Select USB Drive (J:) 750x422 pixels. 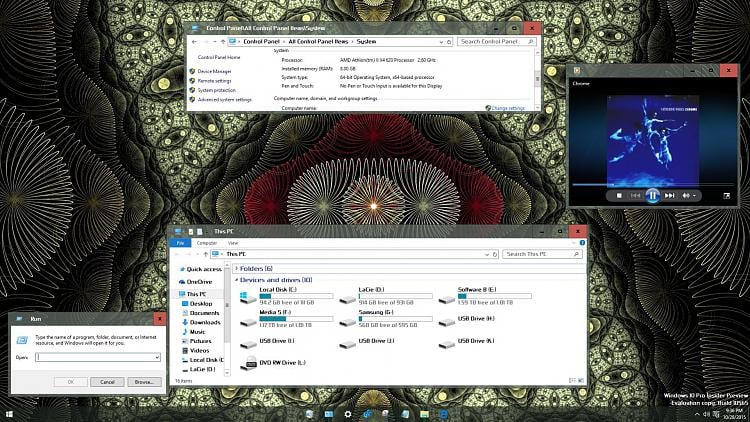point(367,342)
